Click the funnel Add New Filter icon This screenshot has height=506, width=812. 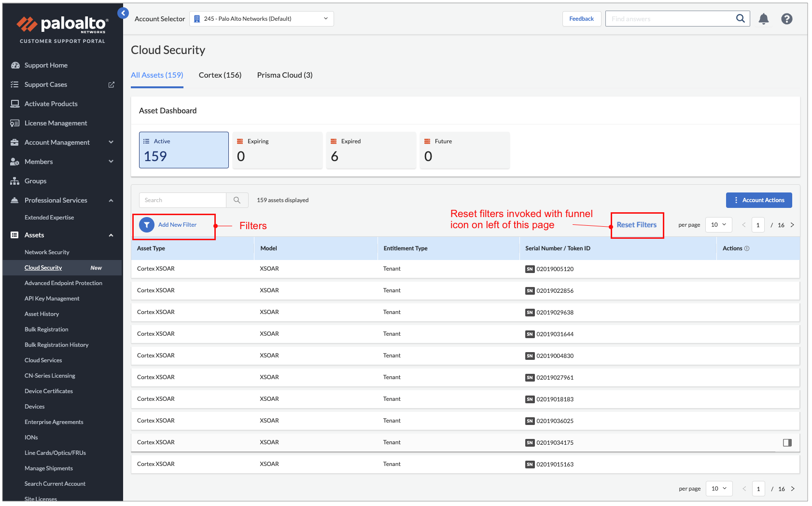(x=147, y=225)
